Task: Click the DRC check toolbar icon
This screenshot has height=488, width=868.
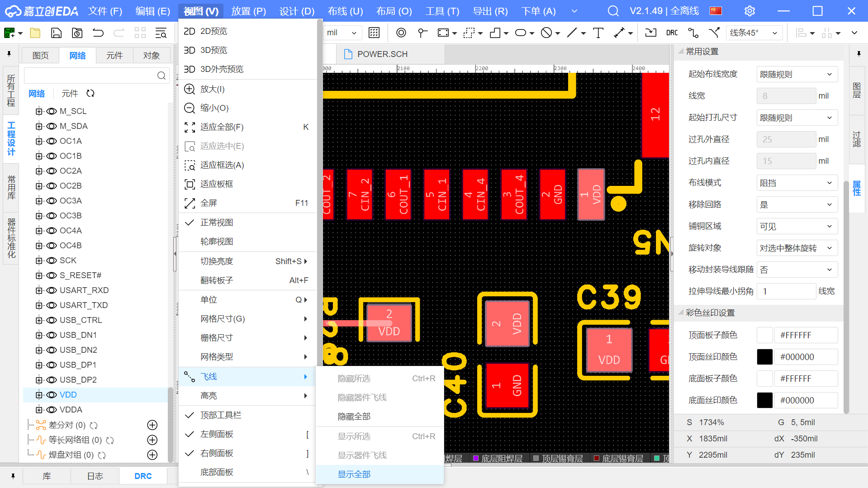Action: click(x=672, y=33)
